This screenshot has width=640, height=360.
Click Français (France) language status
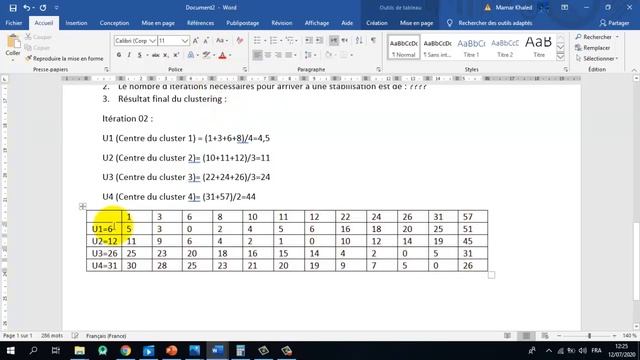coord(106,336)
